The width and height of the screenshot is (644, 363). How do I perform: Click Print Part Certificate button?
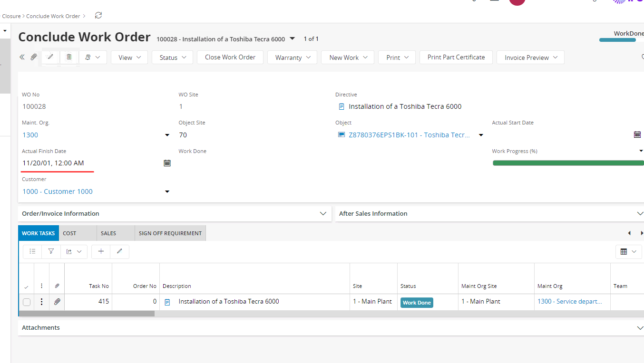(x=456, y=57)
